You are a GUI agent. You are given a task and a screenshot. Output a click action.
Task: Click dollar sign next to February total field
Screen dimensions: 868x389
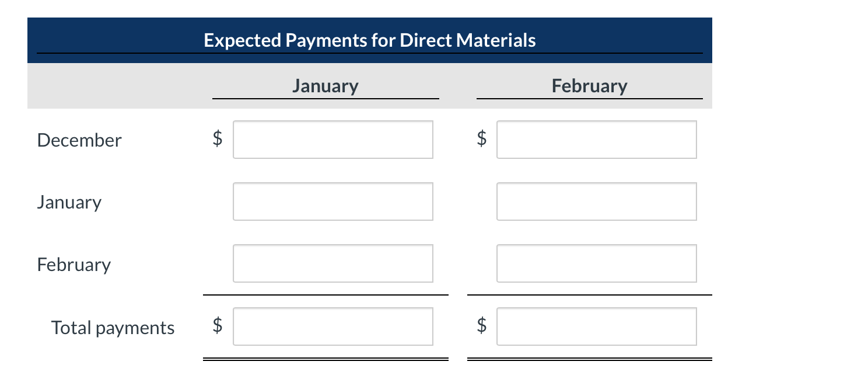pyautogui.click(x=482, y=324)
